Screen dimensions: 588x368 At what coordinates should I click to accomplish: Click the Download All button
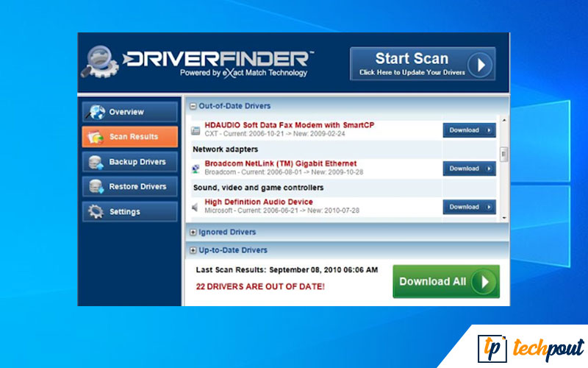pyautogui.click(x=446, y=282)
